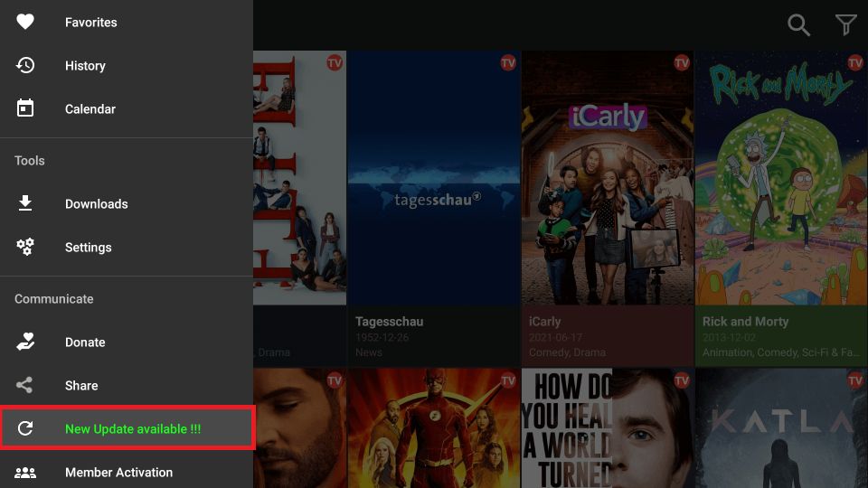Click the TV badge on The Flash poster
868x488 pixels.
[x=507, y=380]
